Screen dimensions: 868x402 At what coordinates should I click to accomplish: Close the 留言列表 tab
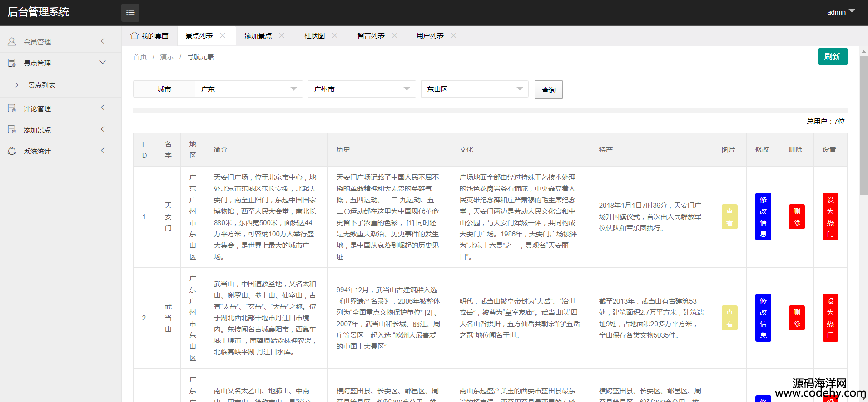coord(394,35)
